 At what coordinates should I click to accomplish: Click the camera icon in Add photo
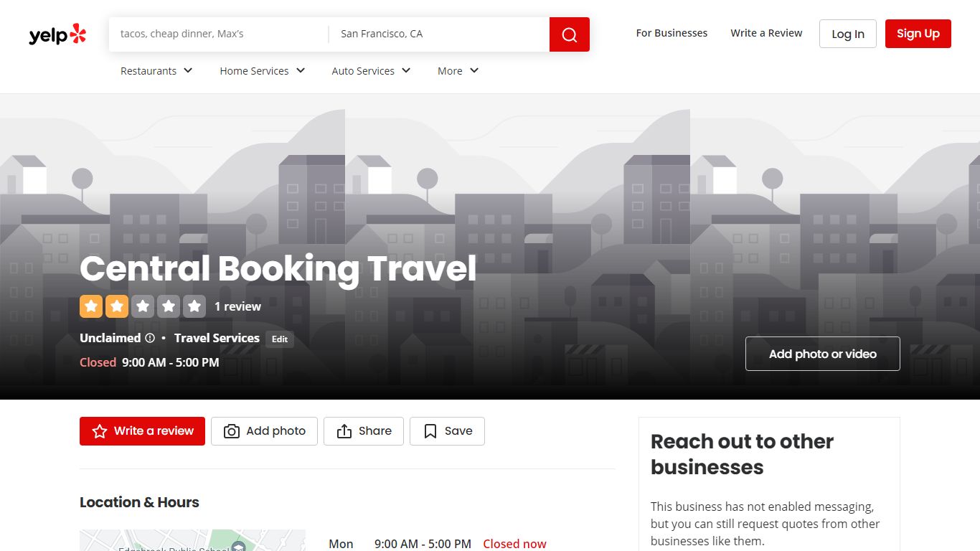pos(232,431)
